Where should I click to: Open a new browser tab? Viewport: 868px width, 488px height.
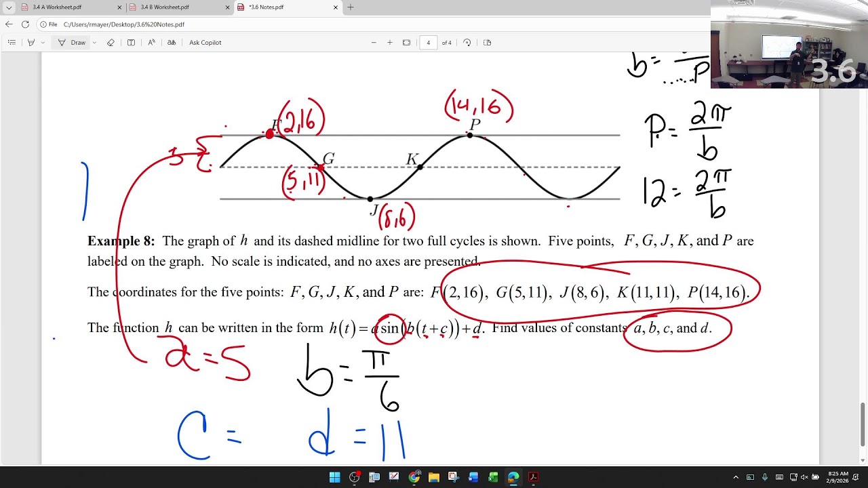pos(351,7)
